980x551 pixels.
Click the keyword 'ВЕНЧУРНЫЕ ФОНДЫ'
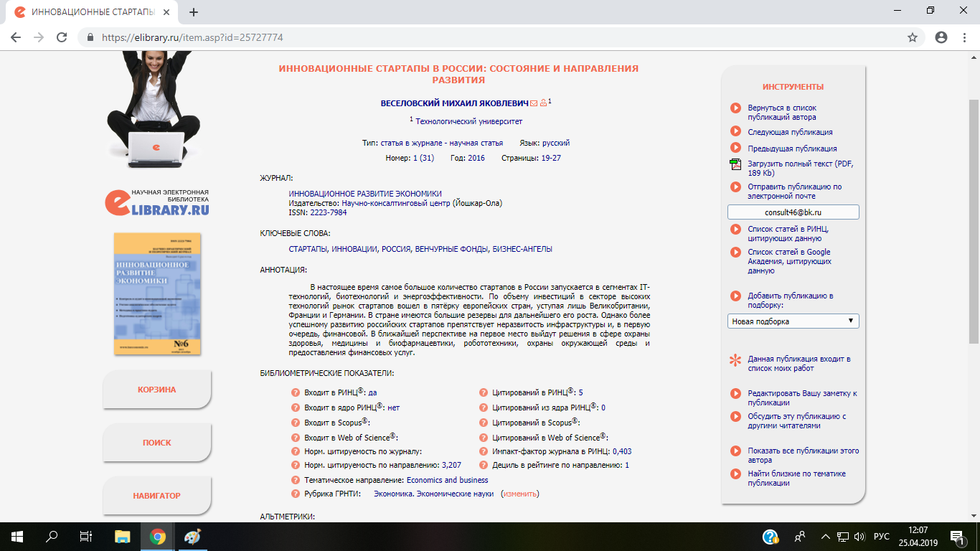point(451,249)
